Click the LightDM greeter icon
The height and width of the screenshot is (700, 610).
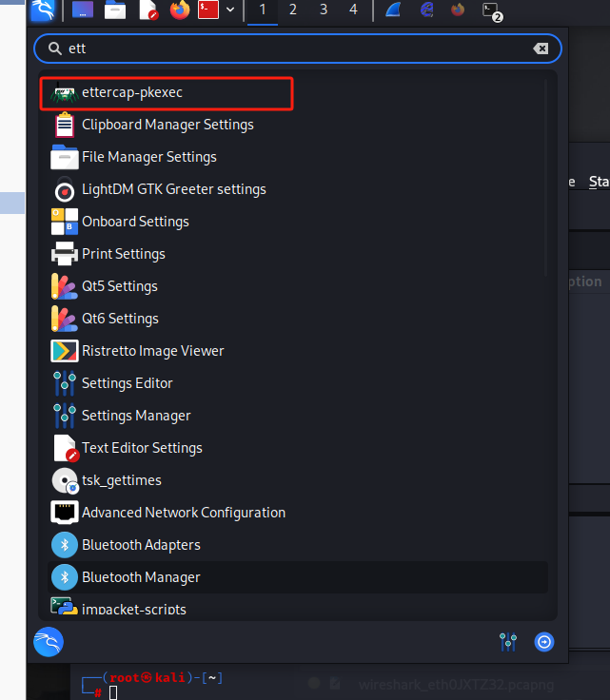(65, 190)
